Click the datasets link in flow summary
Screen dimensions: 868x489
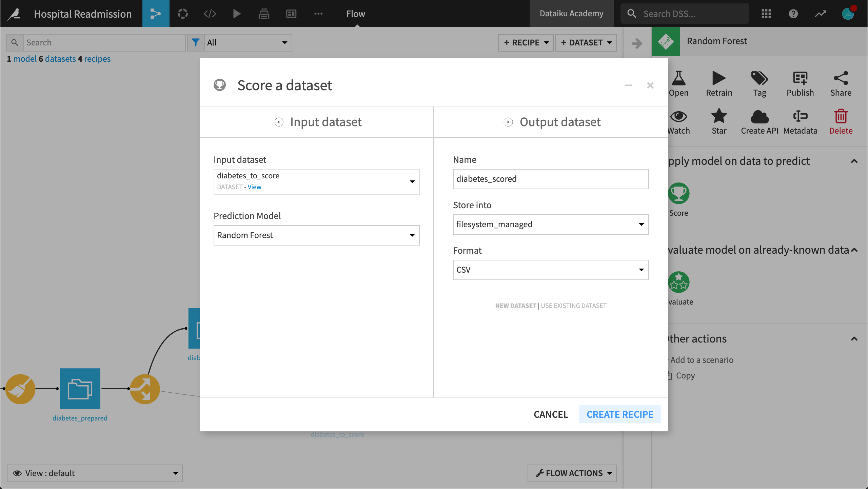click(60, 59)
